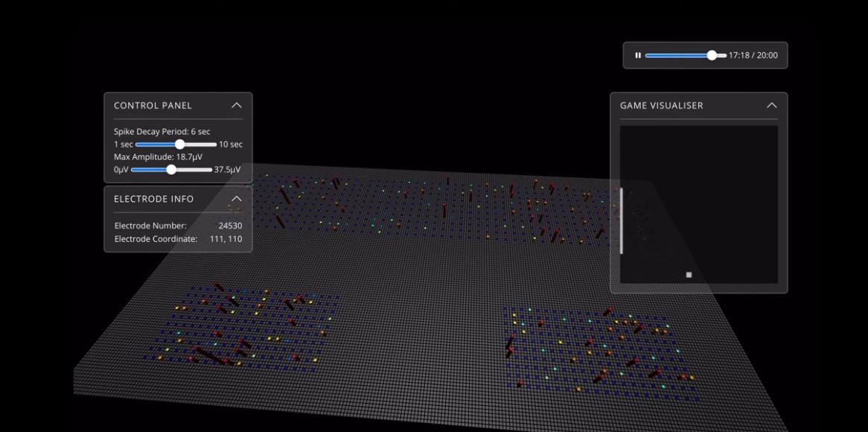The image size is (868, 432).
Task: Click the Game Visualiser title
Action: pos(662,105)
